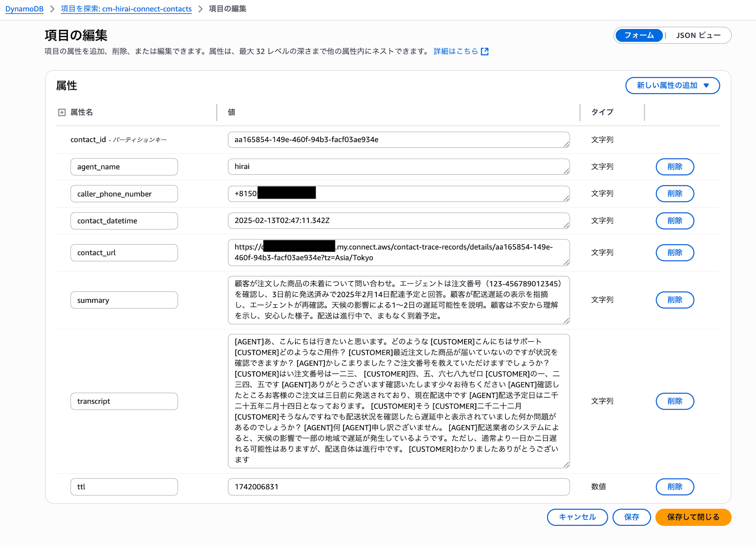Open the 新しい属性の追加 dropdown
Image resolution: width=756 pixels, height=547 pixels.
click(672, 85)
